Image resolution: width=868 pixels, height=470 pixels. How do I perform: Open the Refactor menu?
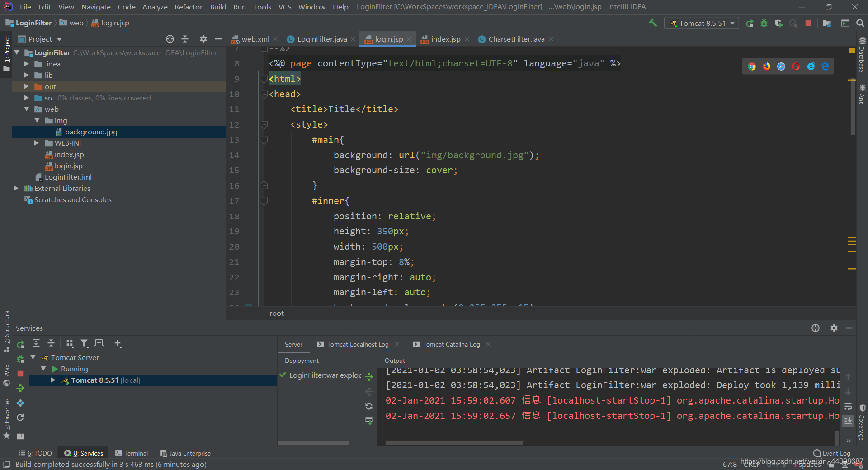tap(188, 7)
